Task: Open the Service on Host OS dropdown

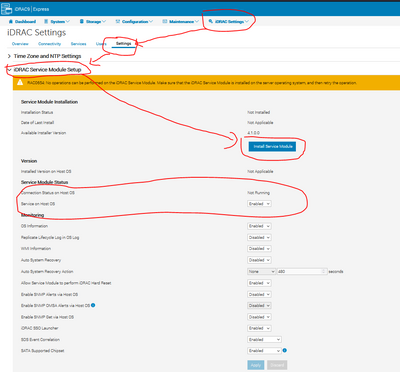Action: [259, 204]
